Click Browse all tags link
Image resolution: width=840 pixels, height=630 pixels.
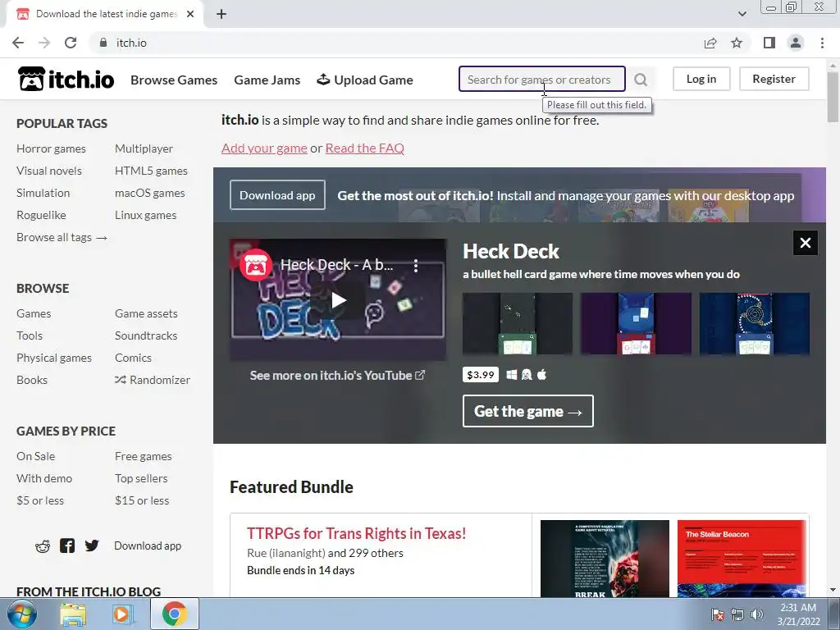click(x=62, y=237)
